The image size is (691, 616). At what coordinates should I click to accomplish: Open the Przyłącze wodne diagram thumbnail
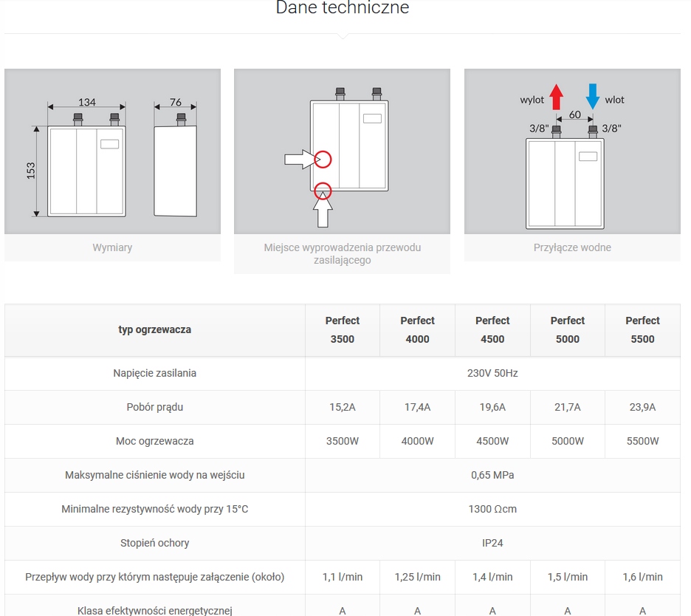point(572,151)
